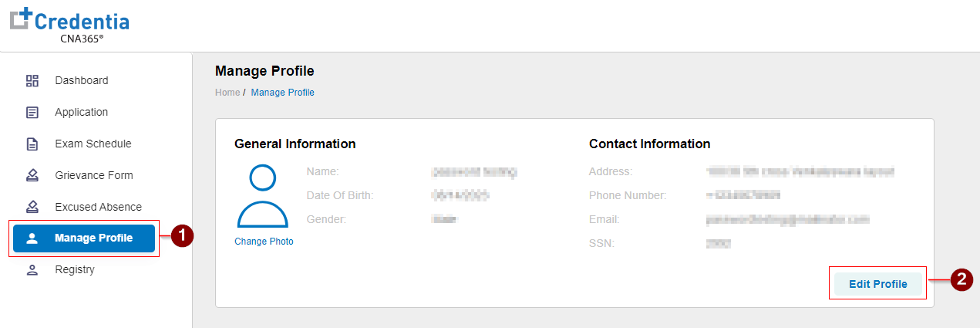Click the Application form icon

point(32,112)
